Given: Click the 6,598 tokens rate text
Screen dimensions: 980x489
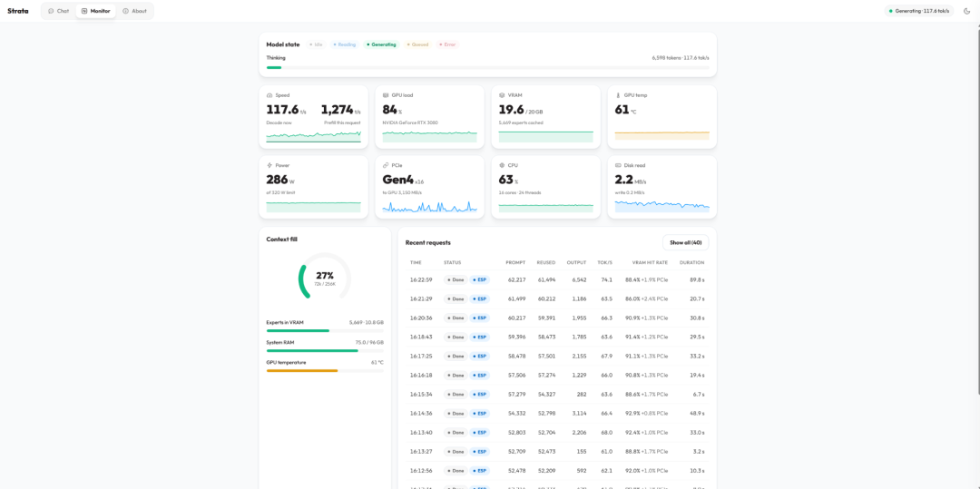Looking at the screenshot, I should (680, 57).
